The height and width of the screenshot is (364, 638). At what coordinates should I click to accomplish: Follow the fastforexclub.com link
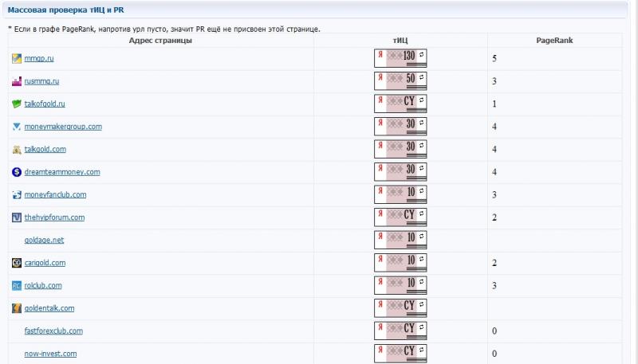(x=53, y=331)
